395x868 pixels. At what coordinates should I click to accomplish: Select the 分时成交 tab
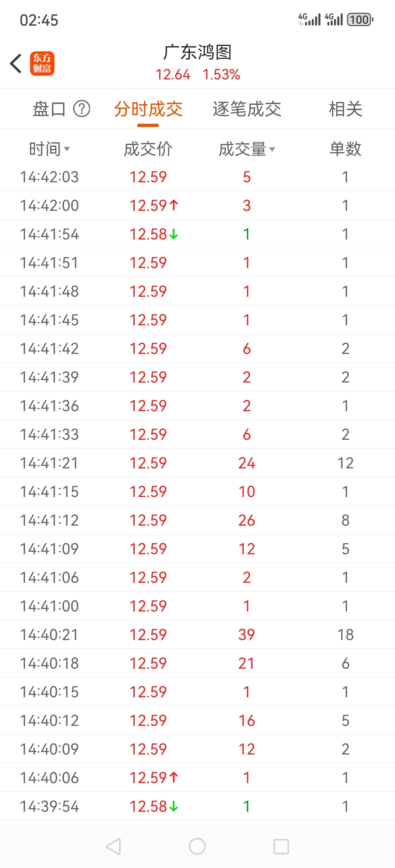(148, 109)
